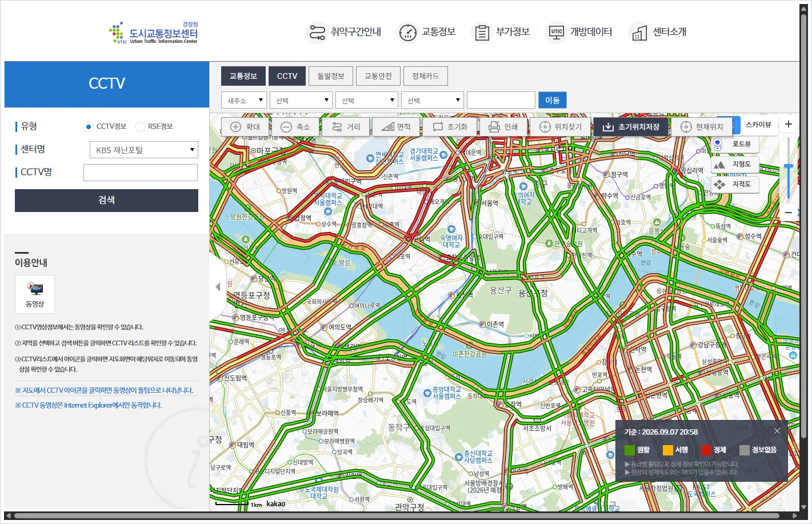Click the 검색 search button

point(106,201)
